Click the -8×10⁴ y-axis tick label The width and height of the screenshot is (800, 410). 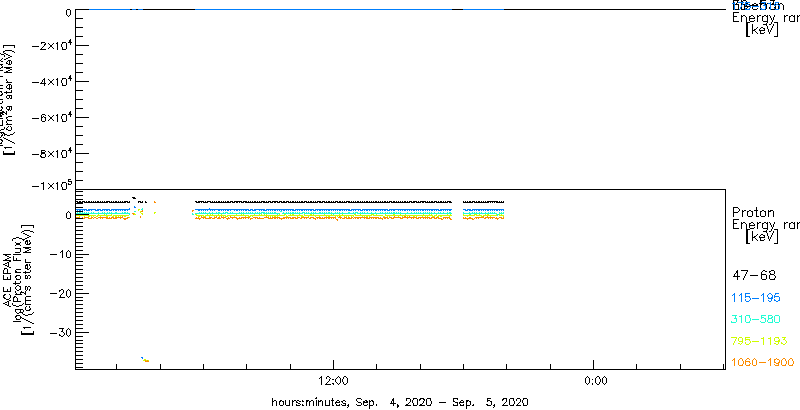(x=51, y=153)
